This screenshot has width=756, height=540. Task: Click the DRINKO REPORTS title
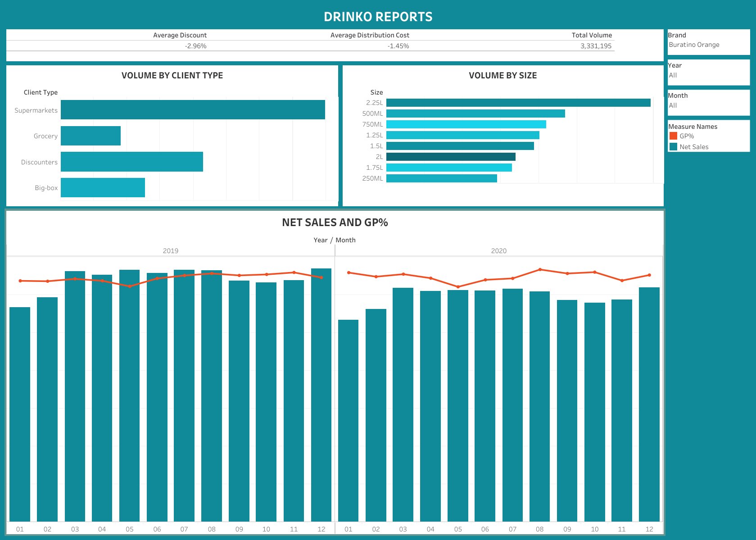click(x=378, y=17)
